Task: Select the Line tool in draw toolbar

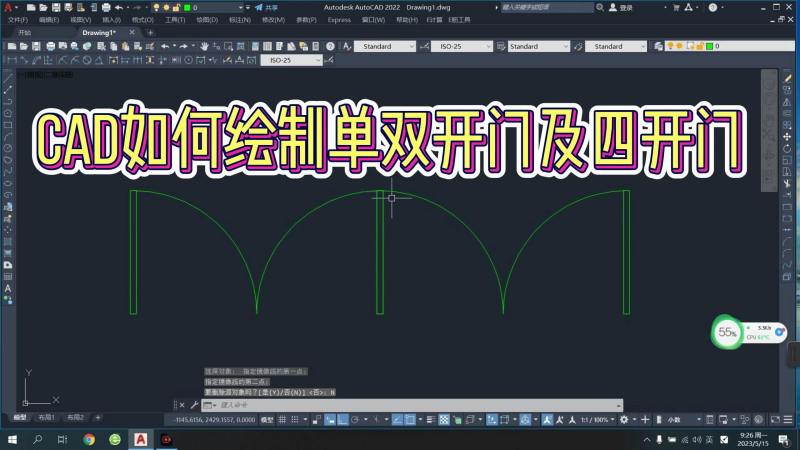Action: (8, 78)
